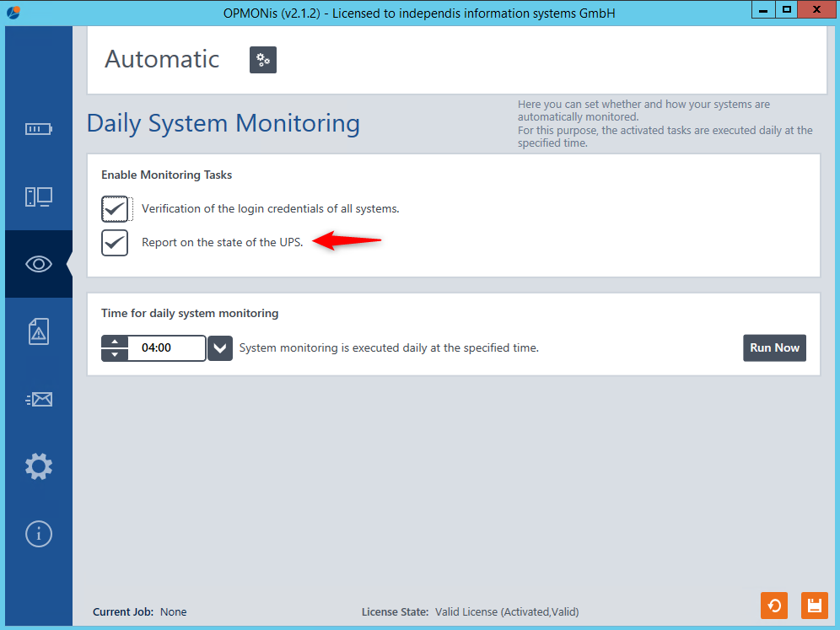The image size is (840, 630).
Task: Toggle Report on the state of UPS checkbox
Action: (x=115, y=243)
